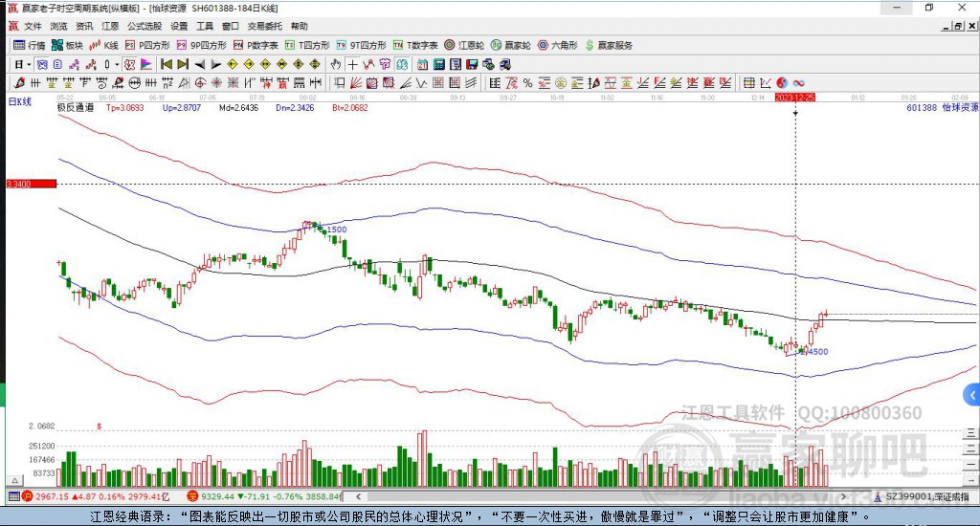Click the red-blue infinity icon
The image size is (980, 526).
tap(798, 82)
